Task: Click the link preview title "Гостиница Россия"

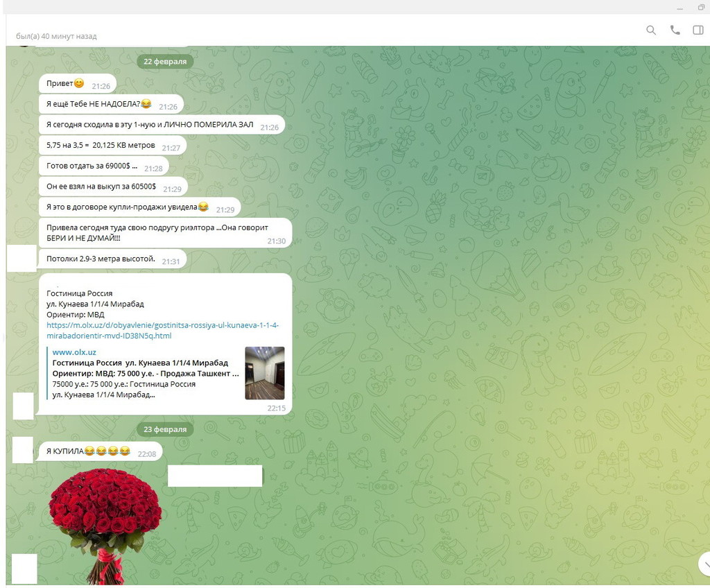Action: coord(140,363)
